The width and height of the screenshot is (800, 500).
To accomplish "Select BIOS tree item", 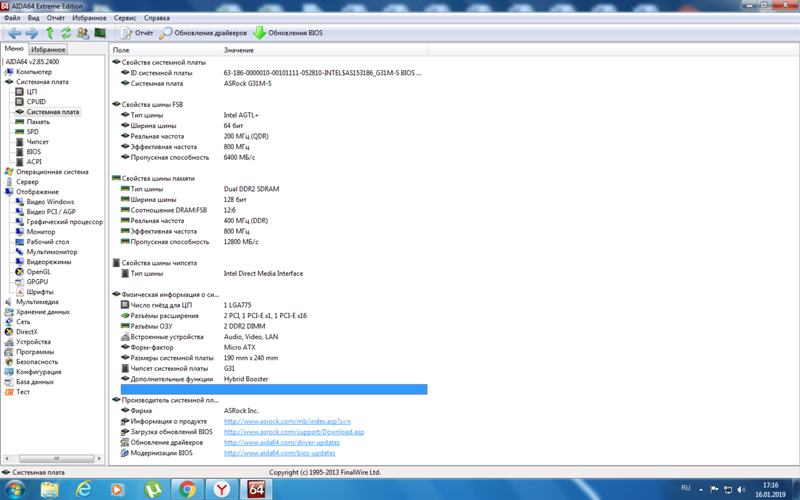I will [34, 152].
